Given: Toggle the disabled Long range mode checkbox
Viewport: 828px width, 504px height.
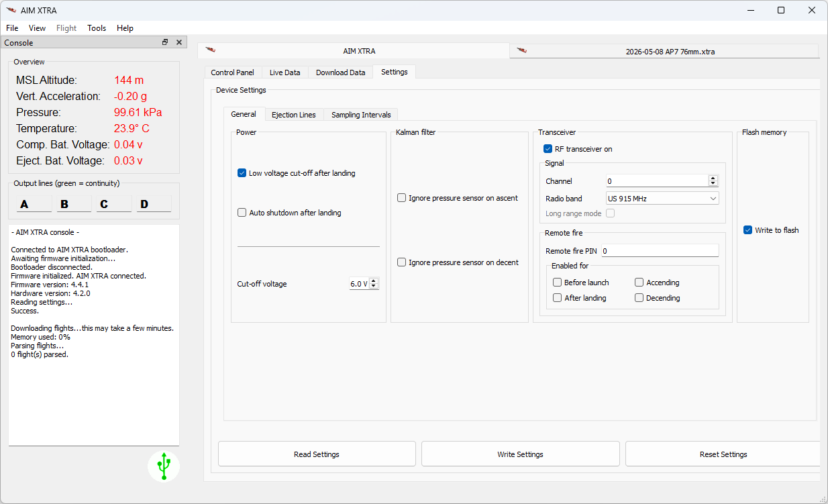Looking at the screenshot, I should click(x=610, y=213).
